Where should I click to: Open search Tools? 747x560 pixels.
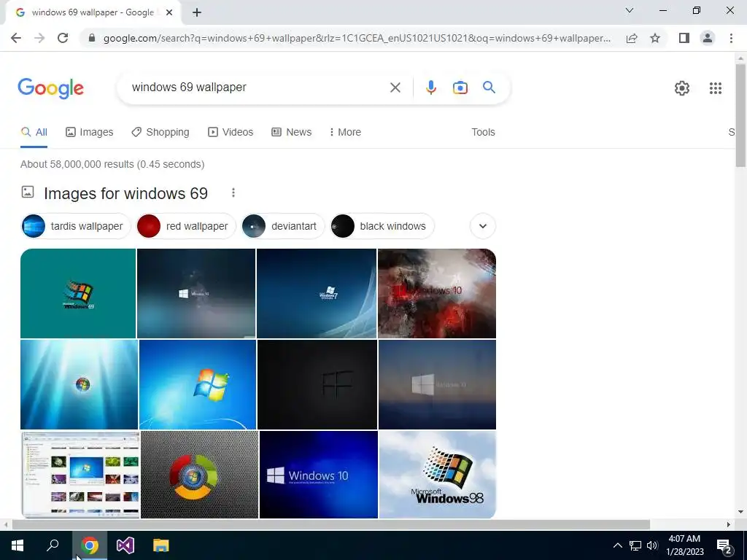pos(483,132)
